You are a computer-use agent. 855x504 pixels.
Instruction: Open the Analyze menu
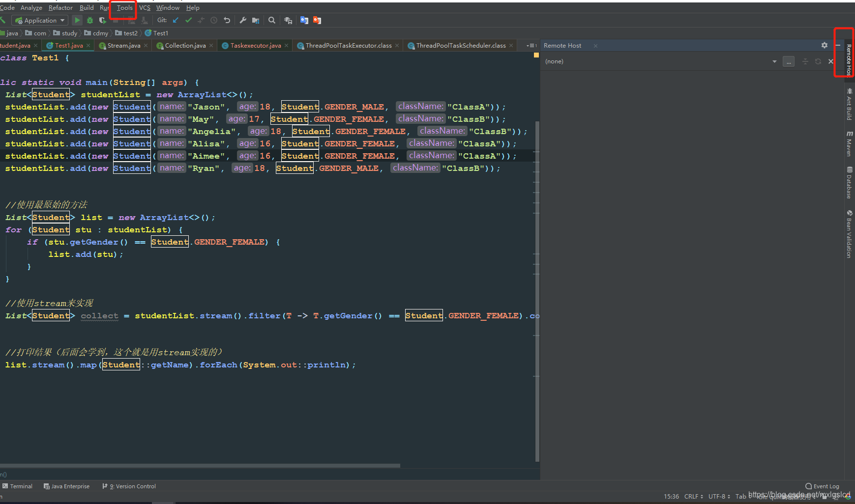click(x=31, y=7)
